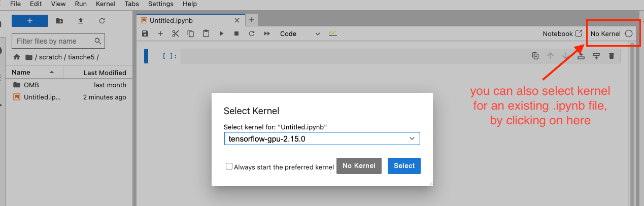This screenshot has width=644, height=206.
Task: Click No Kernel label in notebook toolbar
Action: click(x=605, y=33)
